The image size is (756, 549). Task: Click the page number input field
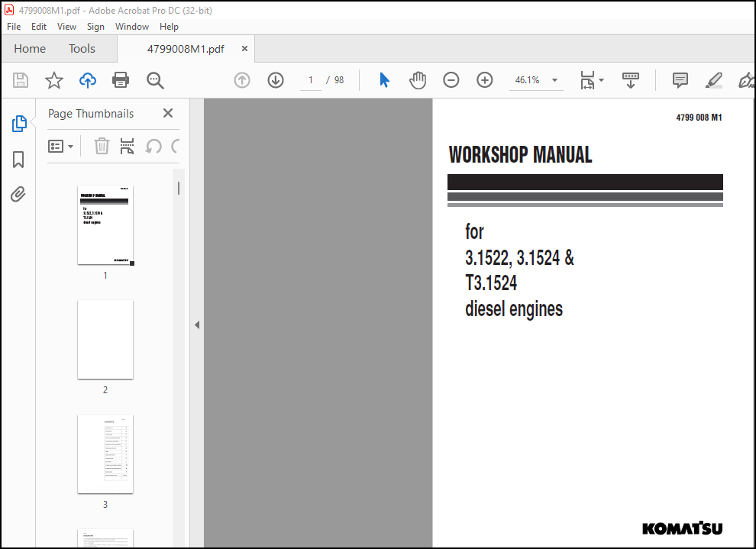click(x=311, y=80)
